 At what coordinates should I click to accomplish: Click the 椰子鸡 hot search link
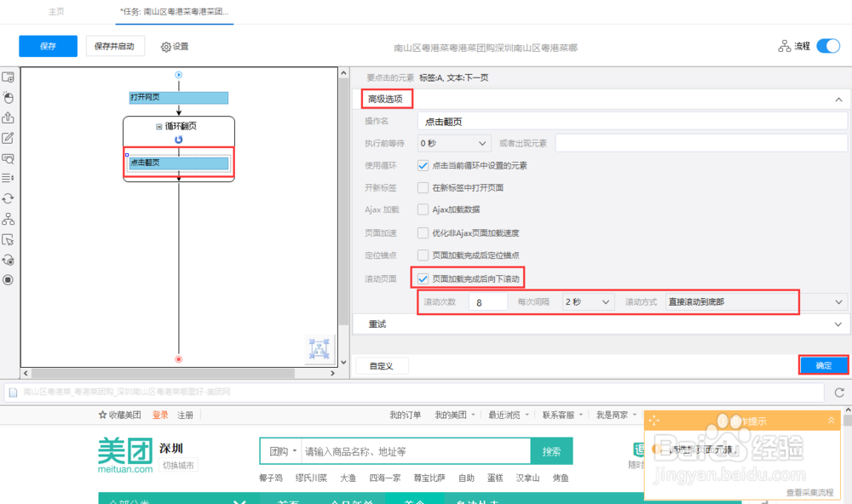[271, 478]
